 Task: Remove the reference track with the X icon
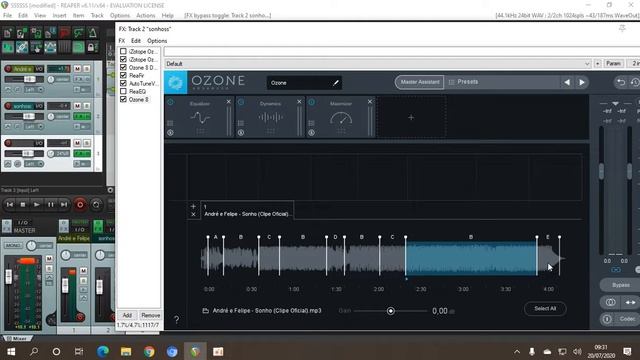click(x=193, y=214)
